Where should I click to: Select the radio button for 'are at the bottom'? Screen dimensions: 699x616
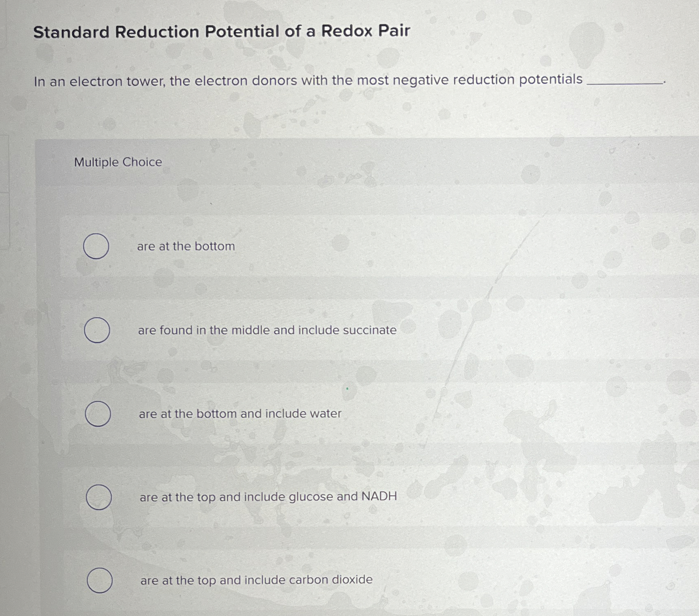(x=96, y=246)
